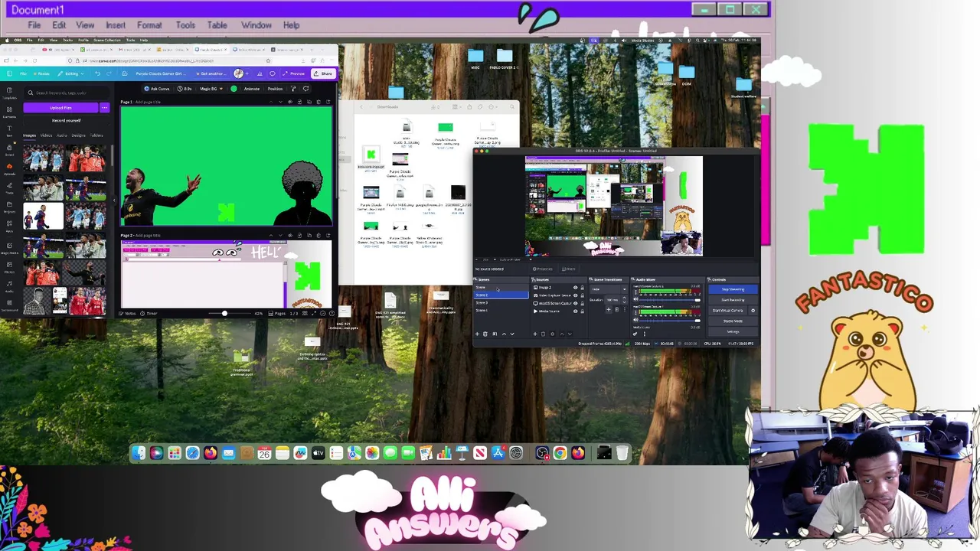
Task: Select the white-background player upload image
Action: [x=44, y=216]
